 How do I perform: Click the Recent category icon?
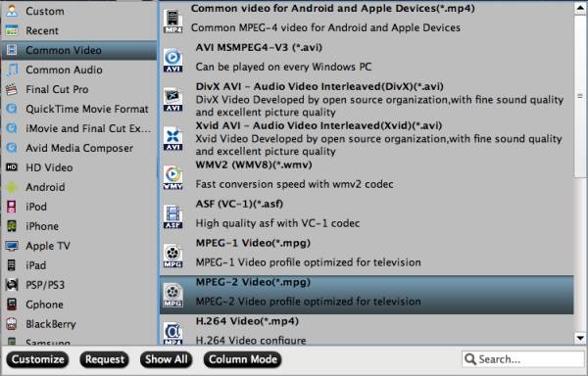pos(12,30)
